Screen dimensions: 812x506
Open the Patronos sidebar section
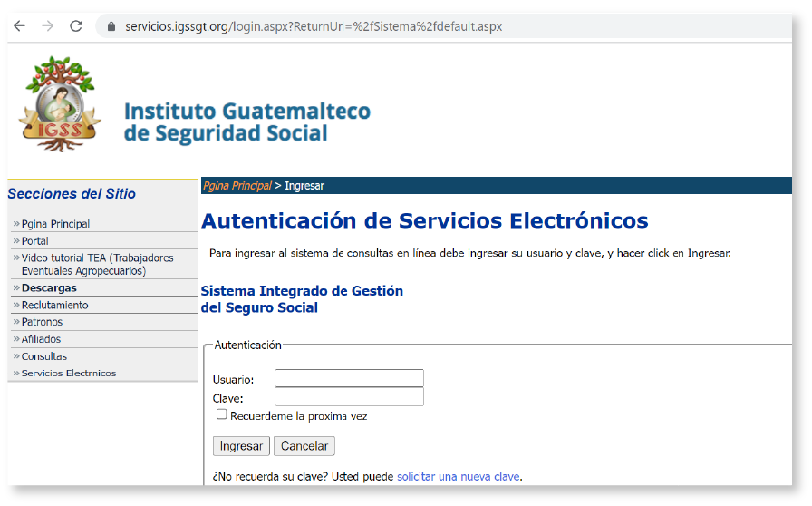[42, 322]
